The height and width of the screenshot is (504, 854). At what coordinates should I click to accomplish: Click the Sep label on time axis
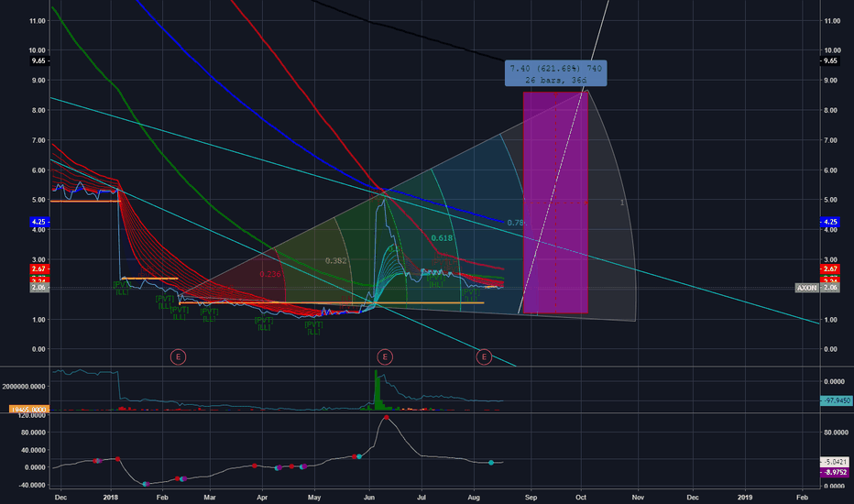pos(531,497)
